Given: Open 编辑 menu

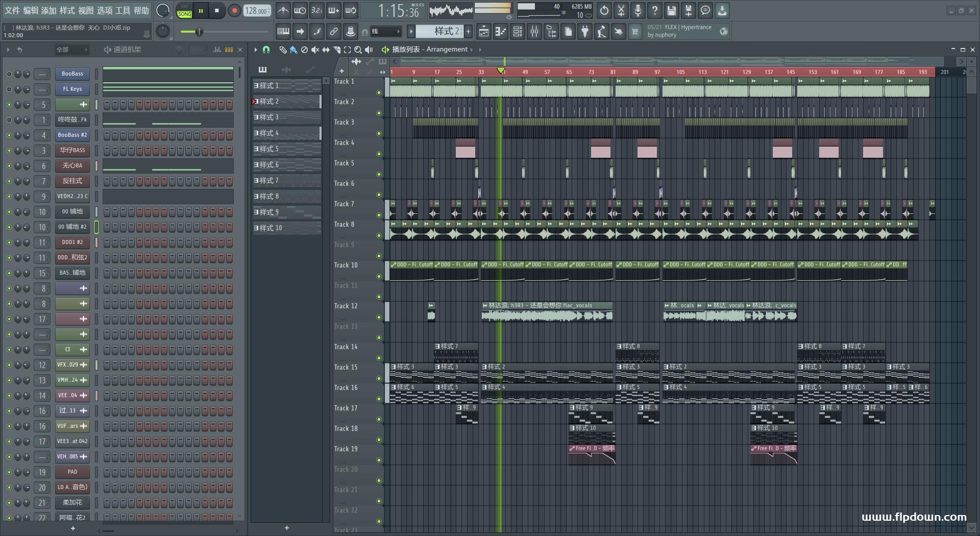Looking at the screenshot, I should pyautogui.click(x=30, y=10).
